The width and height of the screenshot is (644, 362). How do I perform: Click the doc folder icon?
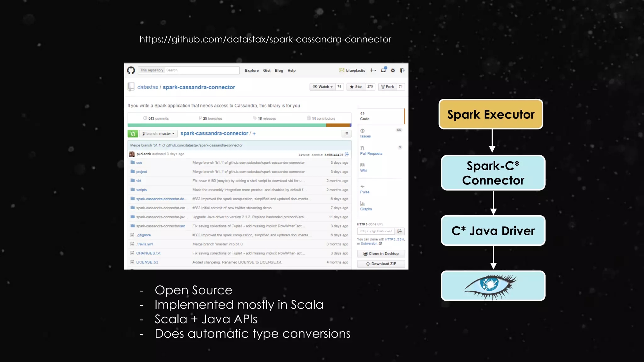pyautogui.click(x=133, y=162)
